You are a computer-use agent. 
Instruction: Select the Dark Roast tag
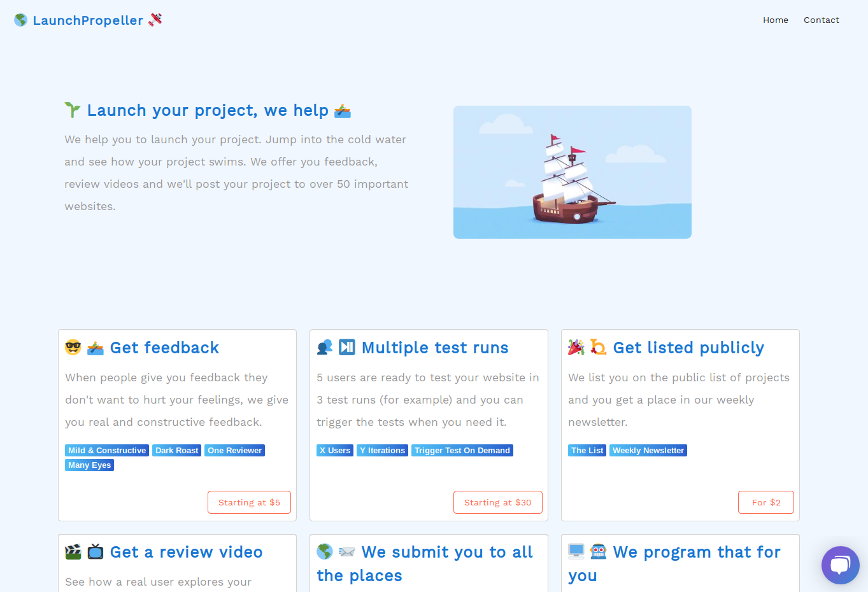point(176,450)
